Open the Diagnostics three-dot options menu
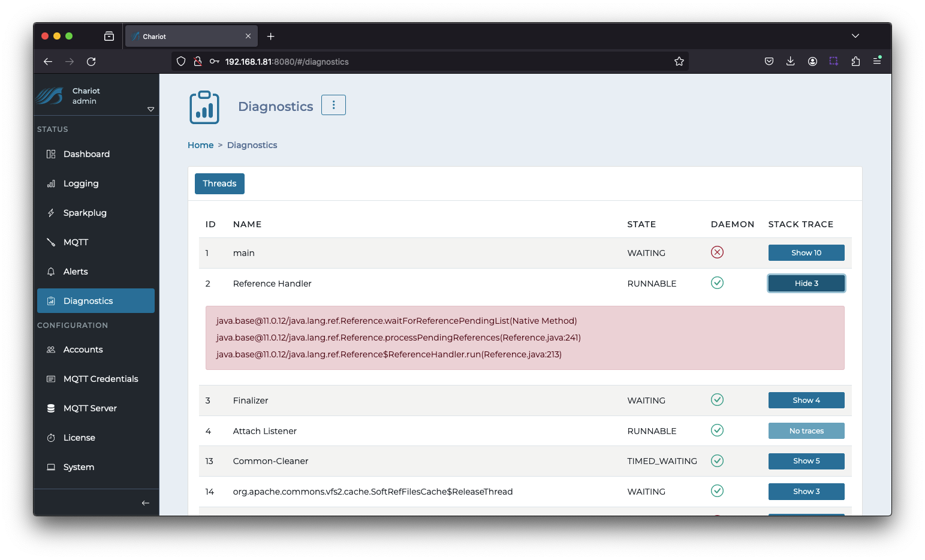 [x=333, y=105]
